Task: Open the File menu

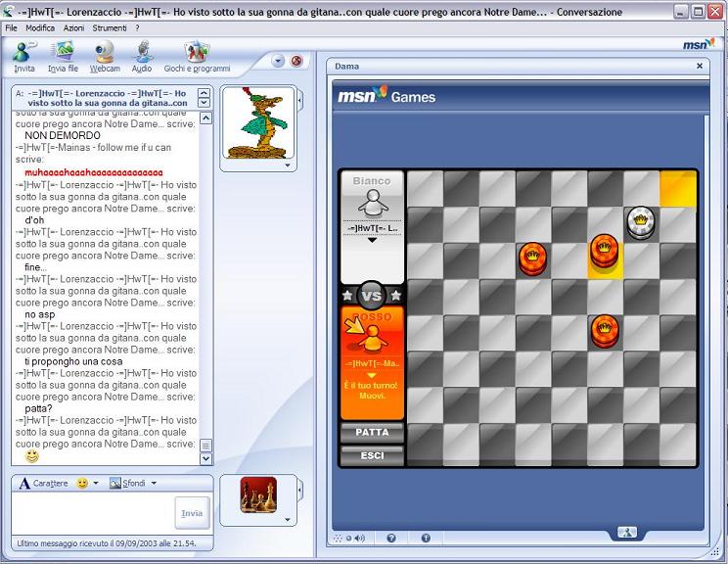Action: pyautogui.click(x=11, y=27)
